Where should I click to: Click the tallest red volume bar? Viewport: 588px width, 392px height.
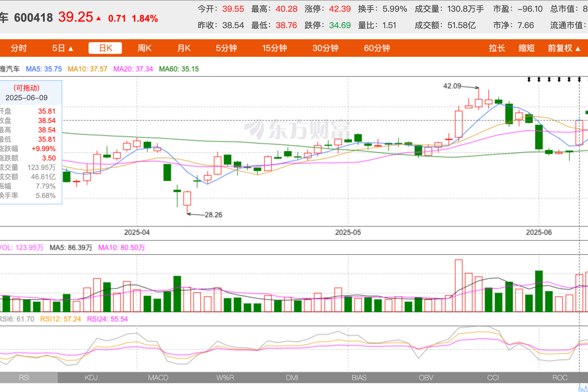tap(459, 286)
